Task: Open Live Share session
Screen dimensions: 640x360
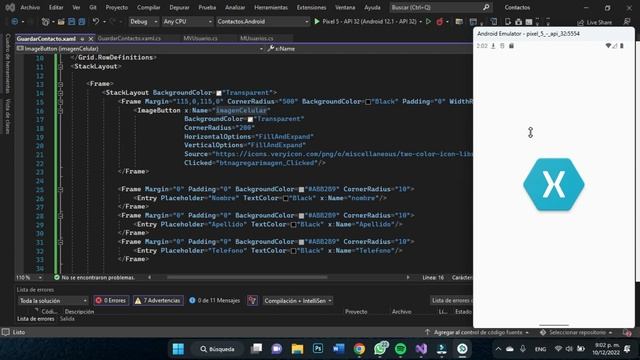Action: (594, 22)
